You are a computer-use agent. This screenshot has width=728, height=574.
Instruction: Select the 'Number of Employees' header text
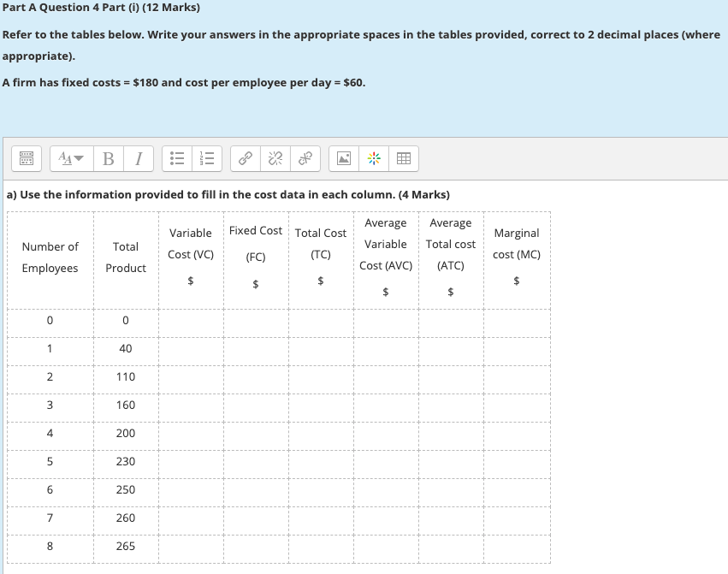(x=50, y=257)
